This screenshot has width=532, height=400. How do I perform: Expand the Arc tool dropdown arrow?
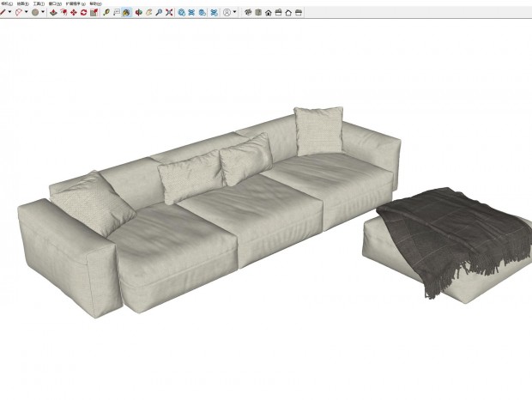(x=26, y=12)
